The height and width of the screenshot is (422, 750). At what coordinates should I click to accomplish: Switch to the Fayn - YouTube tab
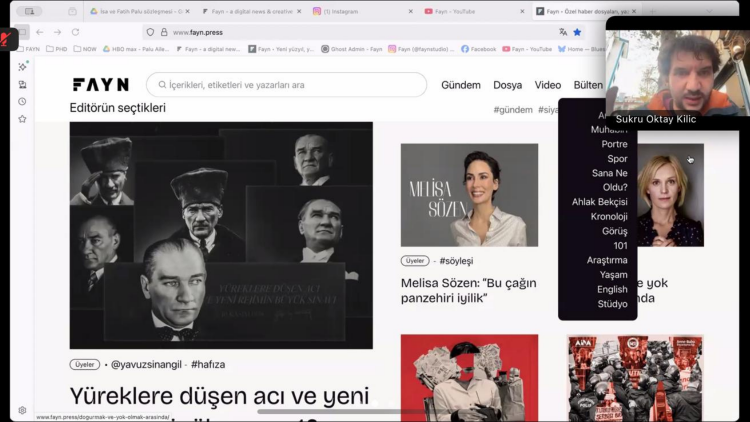[x=474, y=11]
